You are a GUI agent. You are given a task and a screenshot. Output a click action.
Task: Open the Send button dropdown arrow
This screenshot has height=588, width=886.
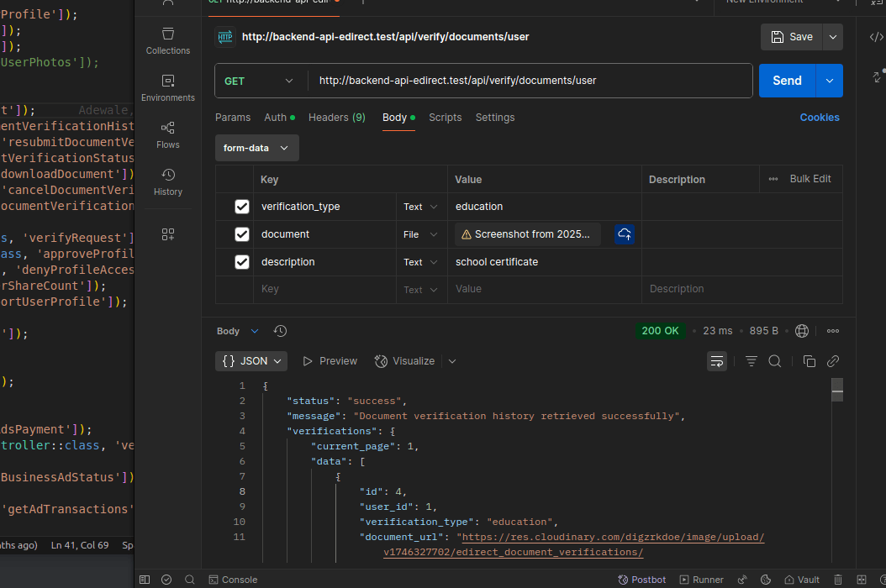(830, 81)
